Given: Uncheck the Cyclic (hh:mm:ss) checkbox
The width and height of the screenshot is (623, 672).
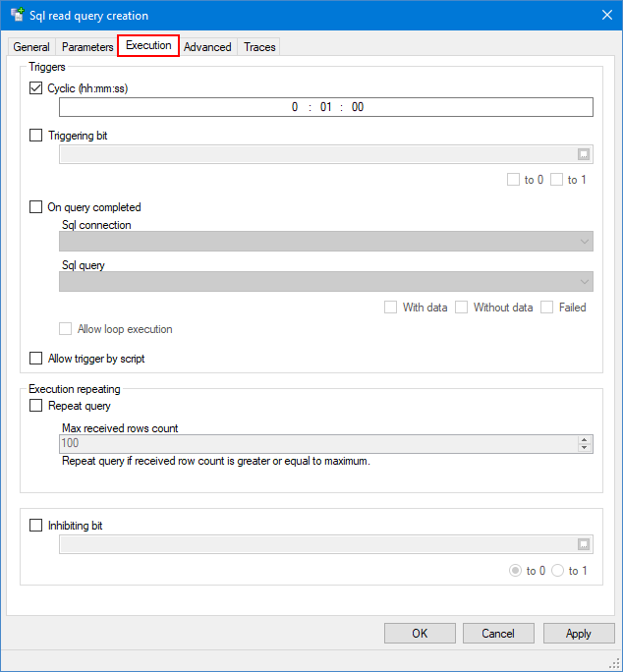Looking at the screenshot, I should pos(36,88).
